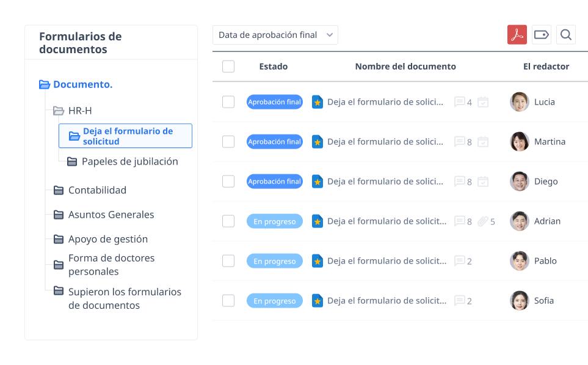Open the 'Data de aprobación final' dropdown

coord(275,35)
